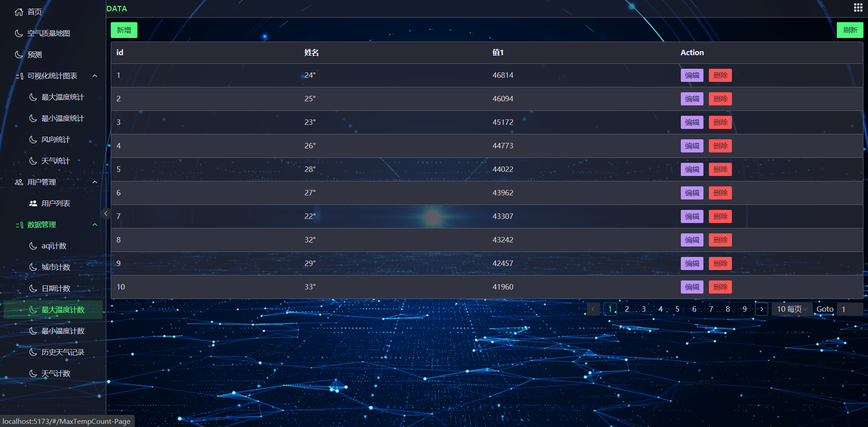Select the moon icon next to aqi计数
868x427 pixels.
point(32,246)
